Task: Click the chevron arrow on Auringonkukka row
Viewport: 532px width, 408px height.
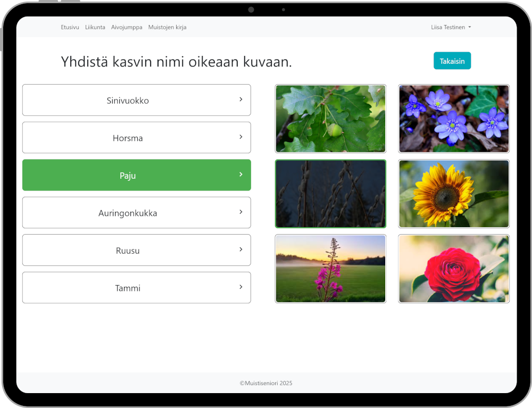Action: (240, 212)
